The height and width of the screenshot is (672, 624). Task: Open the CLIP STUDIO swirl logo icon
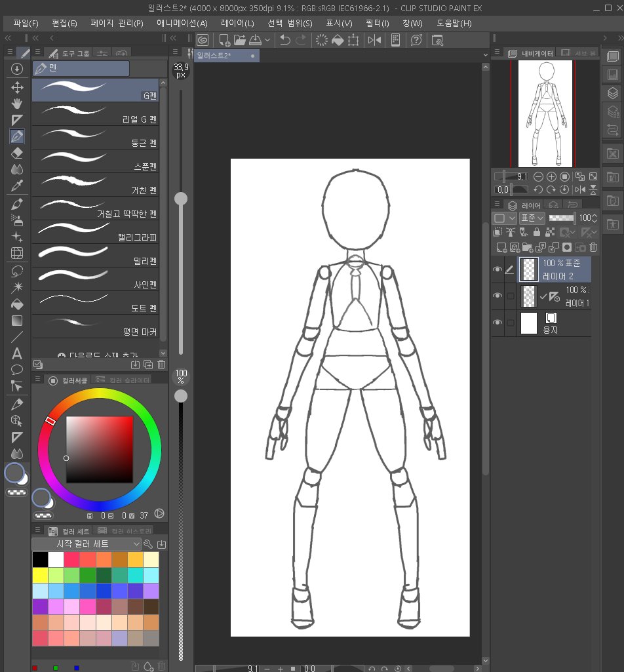tap(203, 40)
